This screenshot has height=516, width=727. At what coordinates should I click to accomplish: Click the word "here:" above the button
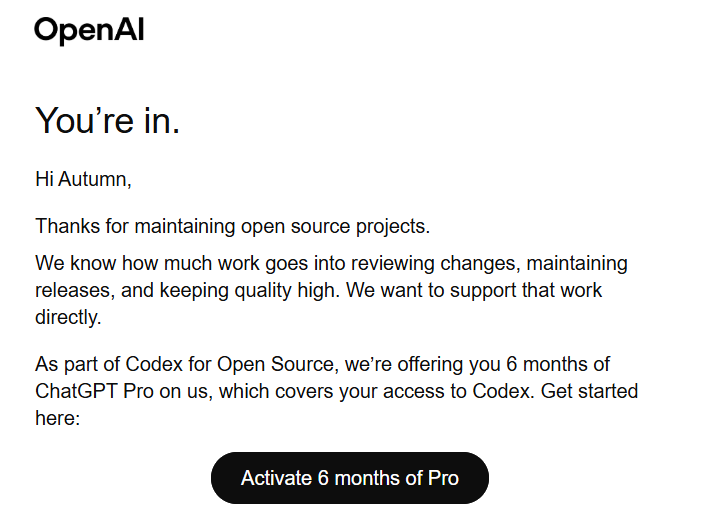[57, 416]
